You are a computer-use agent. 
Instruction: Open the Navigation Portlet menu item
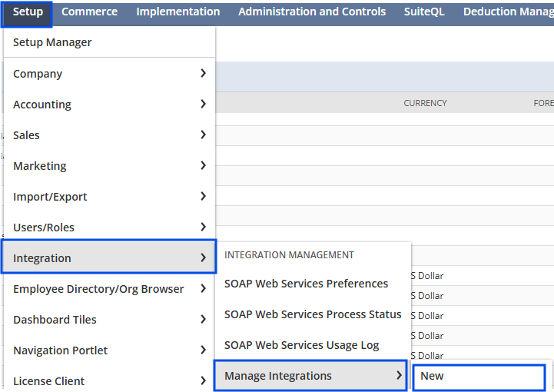(x=109, y=350)
